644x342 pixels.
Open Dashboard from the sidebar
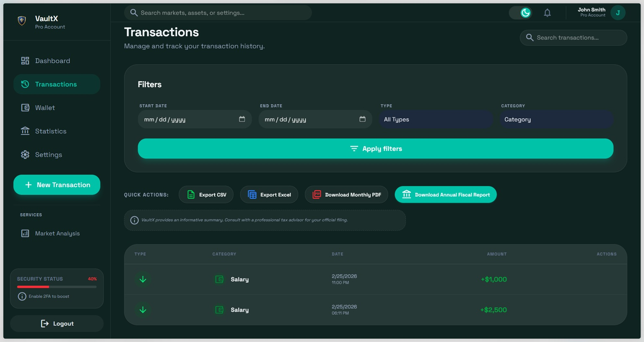[x=57, y=61]
